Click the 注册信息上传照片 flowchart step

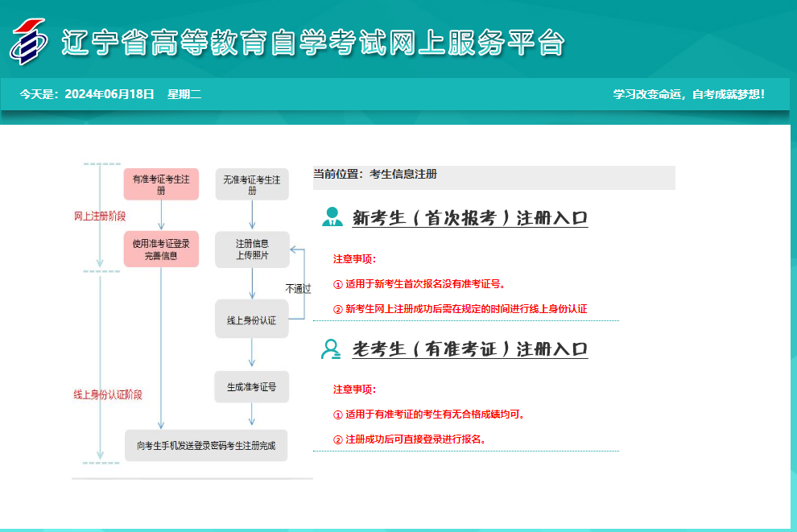[252, 249]
